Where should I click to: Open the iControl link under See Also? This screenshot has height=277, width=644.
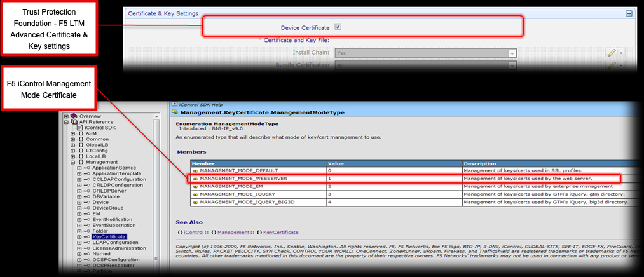click(195, 232)
